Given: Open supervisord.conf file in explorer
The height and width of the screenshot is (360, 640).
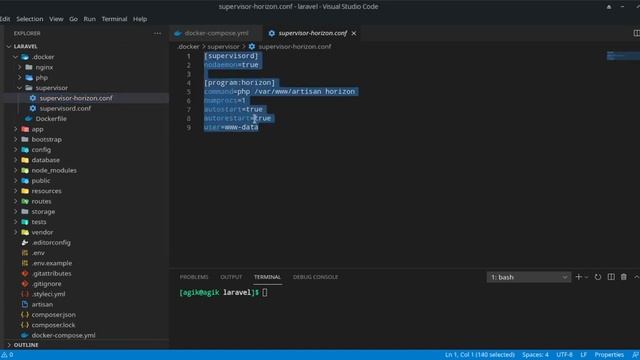Looking at the screenshot, I should [65, 109].
